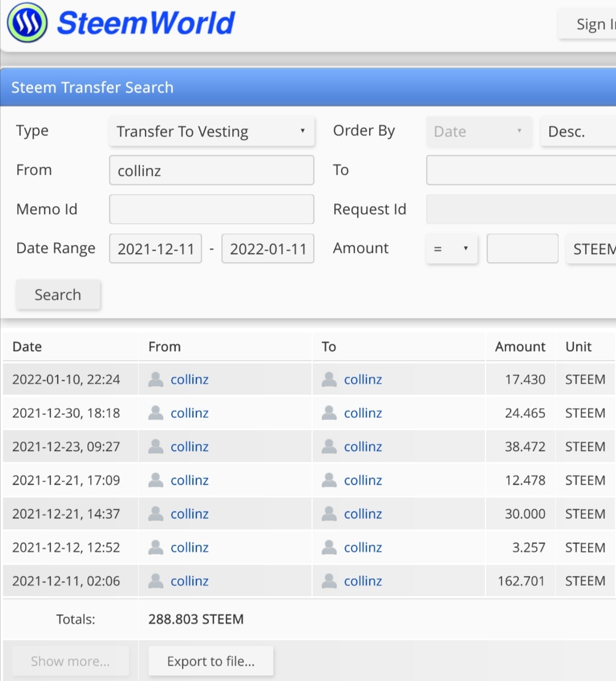Select the date cell 2022-01-10, 22:24
This screenshot has height=681, width=616.
(x=66, y=380)
